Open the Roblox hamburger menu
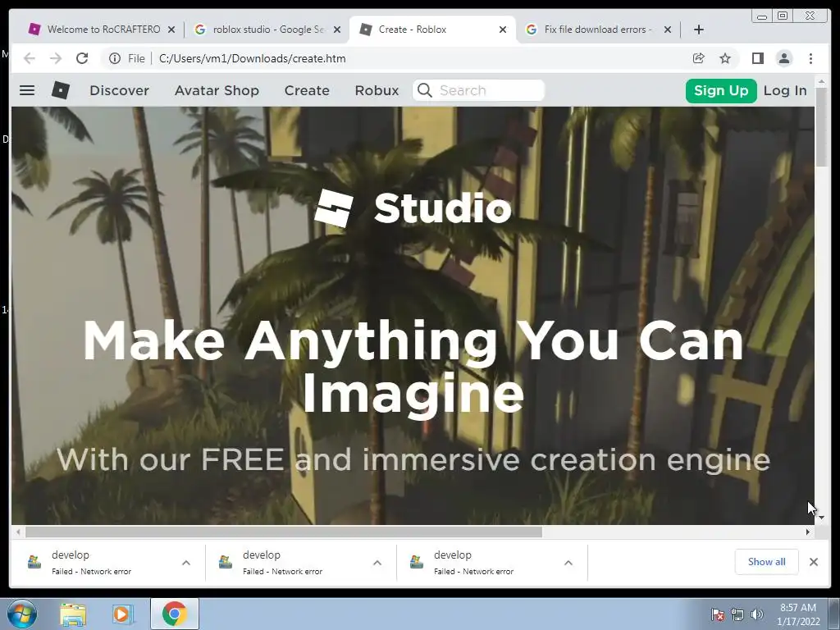 point(27,90)
